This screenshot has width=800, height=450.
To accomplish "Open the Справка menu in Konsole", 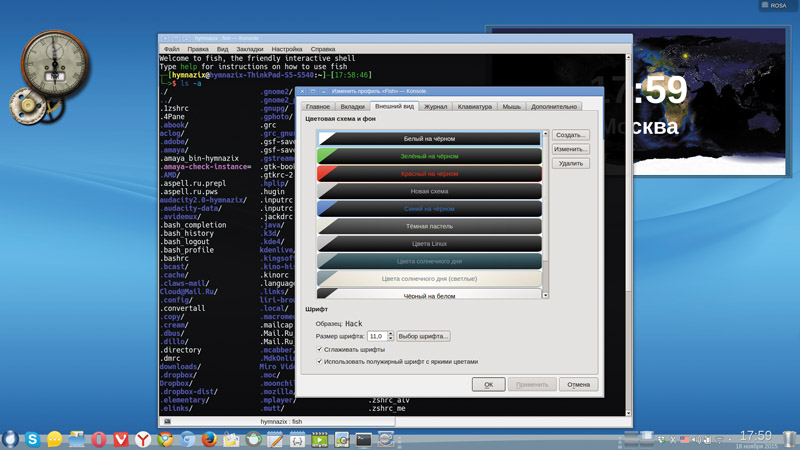I will coord(322,49).
